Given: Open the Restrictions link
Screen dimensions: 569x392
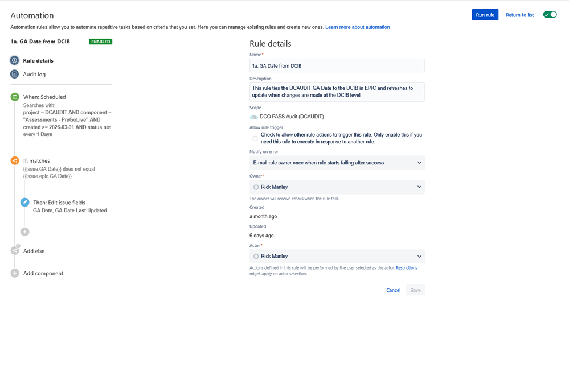Looking at the screenshot, I should tap(407, 268).
